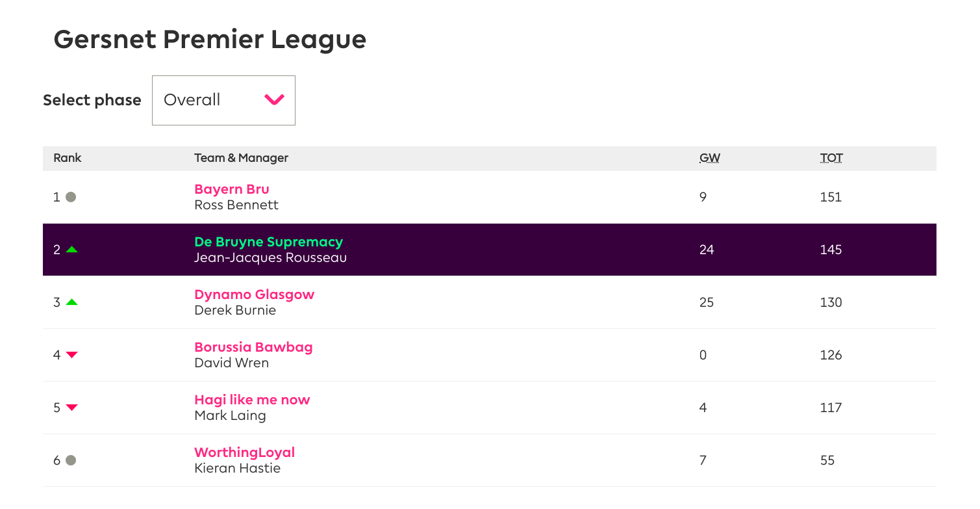
Task: Click the green up arrow at rank 3
Action: (71, 302)
